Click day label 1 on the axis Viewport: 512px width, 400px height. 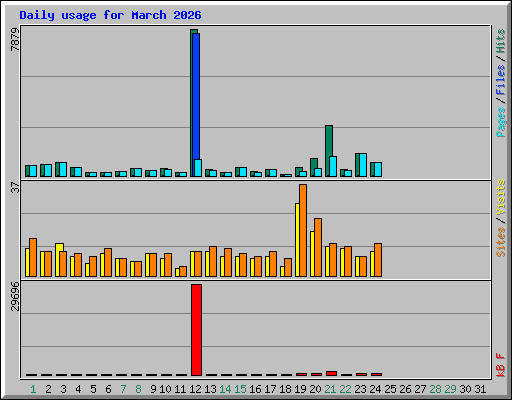[x=33, y=389]
